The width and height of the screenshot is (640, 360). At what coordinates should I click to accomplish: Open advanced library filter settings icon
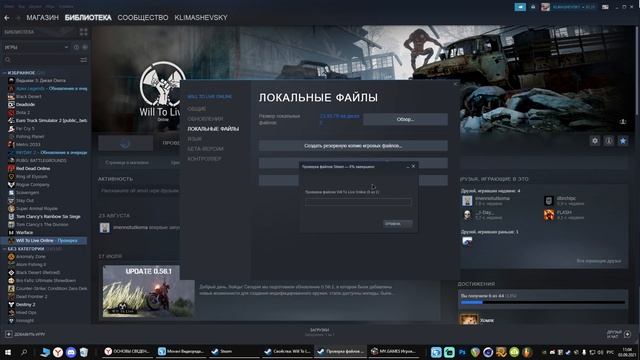(84, 60)
